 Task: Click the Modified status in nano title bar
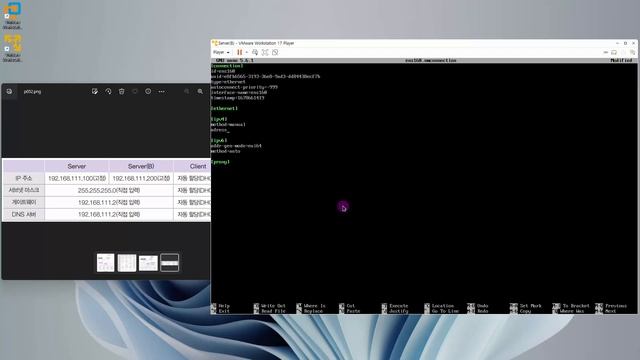[x=621, y=60]
